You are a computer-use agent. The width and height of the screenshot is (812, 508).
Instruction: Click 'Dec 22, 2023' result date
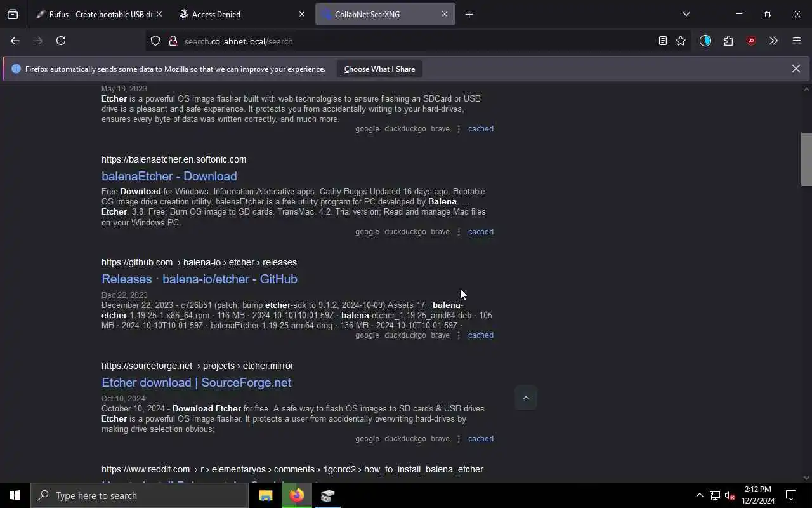(124, 295)
